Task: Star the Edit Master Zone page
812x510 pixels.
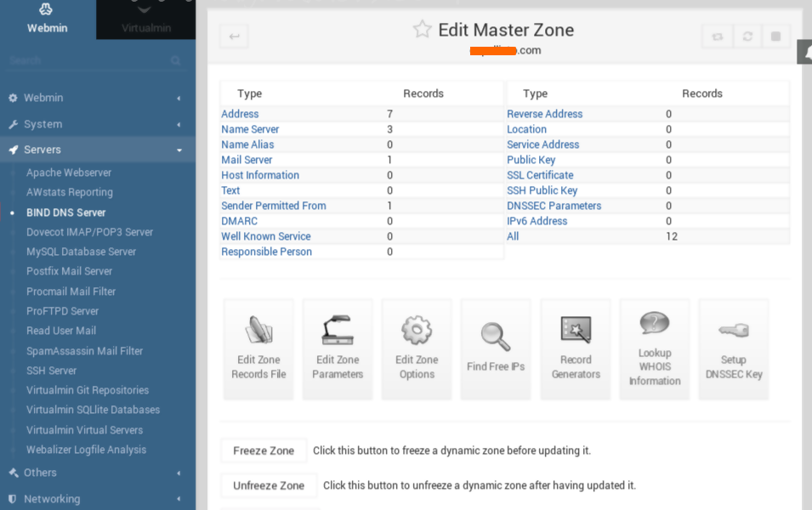Action: [x=422, y=30]
